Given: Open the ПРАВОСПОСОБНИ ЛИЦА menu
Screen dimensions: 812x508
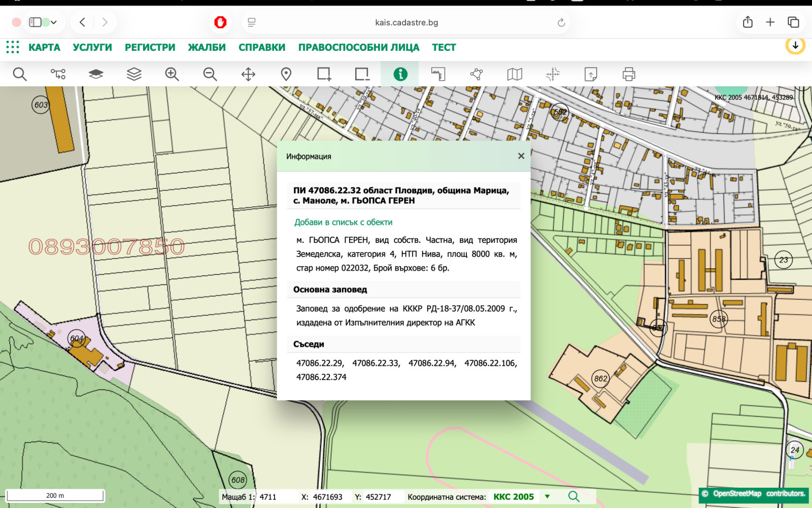Looking at the screenshot, I should 359,47.
